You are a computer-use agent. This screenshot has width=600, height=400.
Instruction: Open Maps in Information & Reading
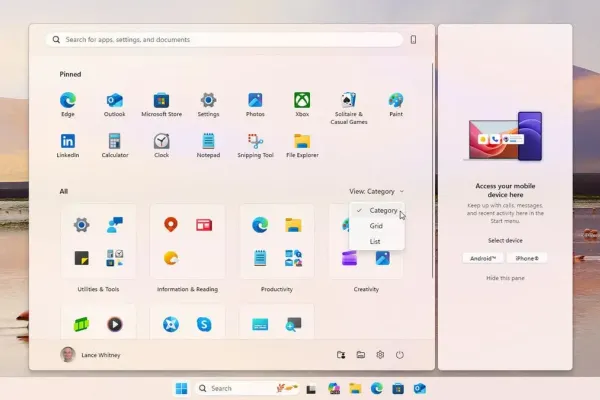coord(171,225)
